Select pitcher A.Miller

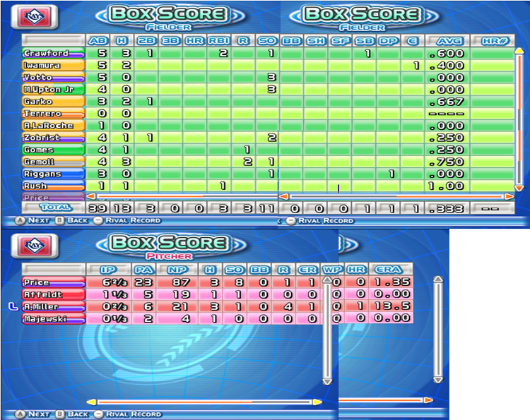pos(53,306)
